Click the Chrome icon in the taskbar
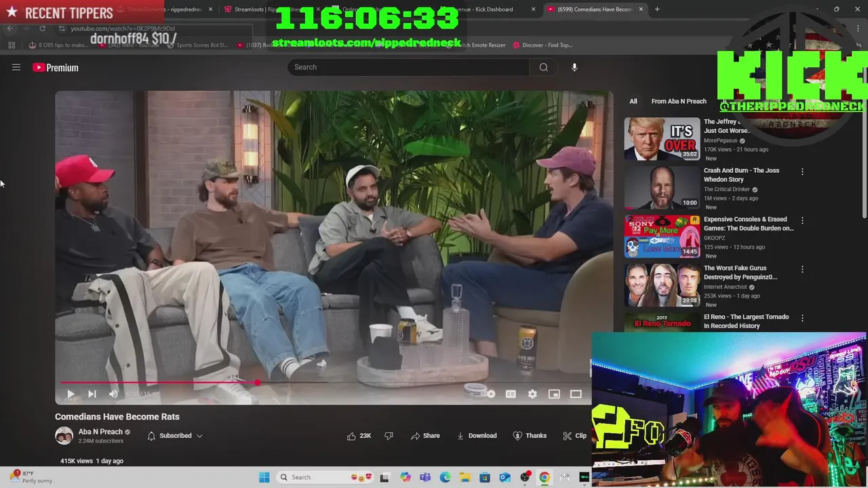The height and width of the screenshot is (488, 868). (545, 477)
